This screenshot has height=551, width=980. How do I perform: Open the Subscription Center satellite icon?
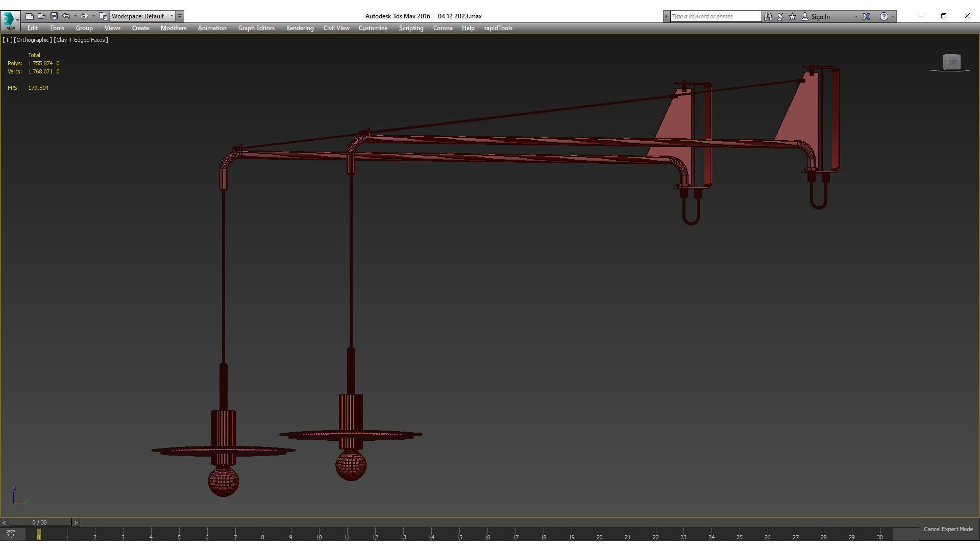click(x=780, y=16)
